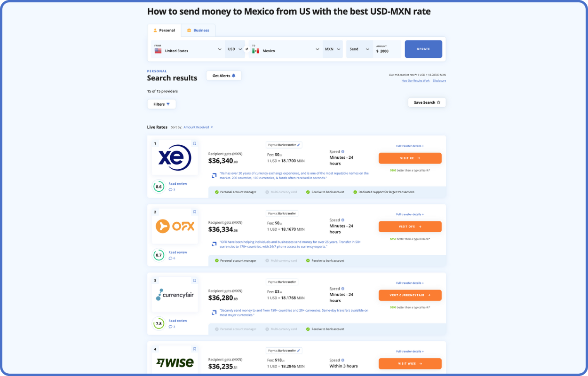Click the Speed info icon for Xe
This screenshot has height=376, width=588.
[x=342, y=152]
